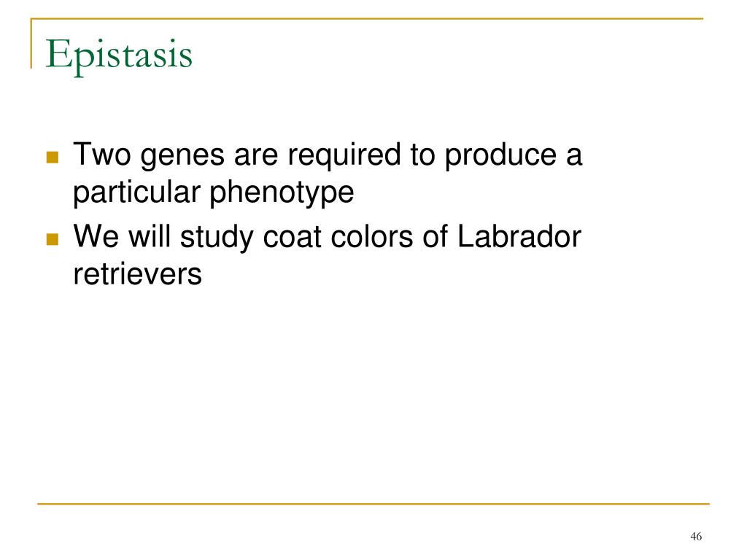Click the word "particular"
Screen dimensions: 747x560
(x=136, y=193)
